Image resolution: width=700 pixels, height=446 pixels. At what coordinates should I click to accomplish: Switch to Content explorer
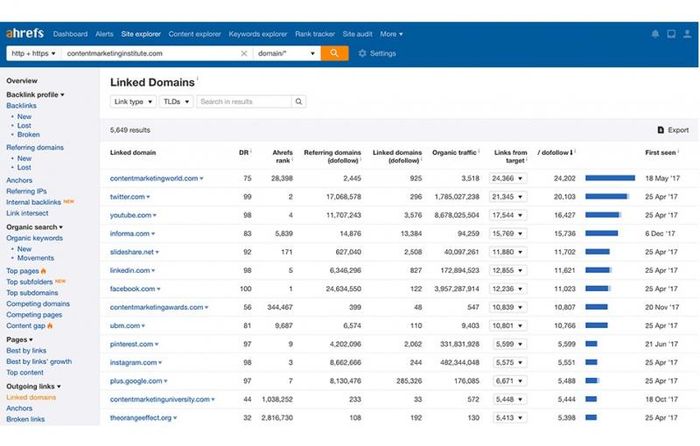pos(195,34)
